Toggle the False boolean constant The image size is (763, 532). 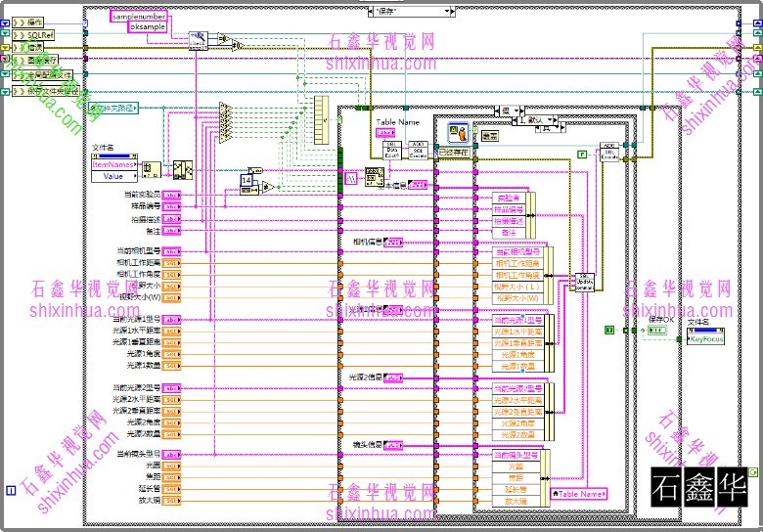[x=581, y=154]
